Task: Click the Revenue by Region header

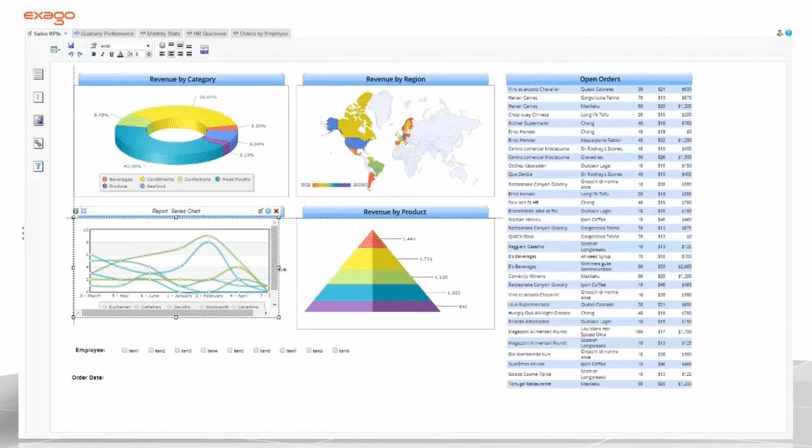Action: click(394, 79)
